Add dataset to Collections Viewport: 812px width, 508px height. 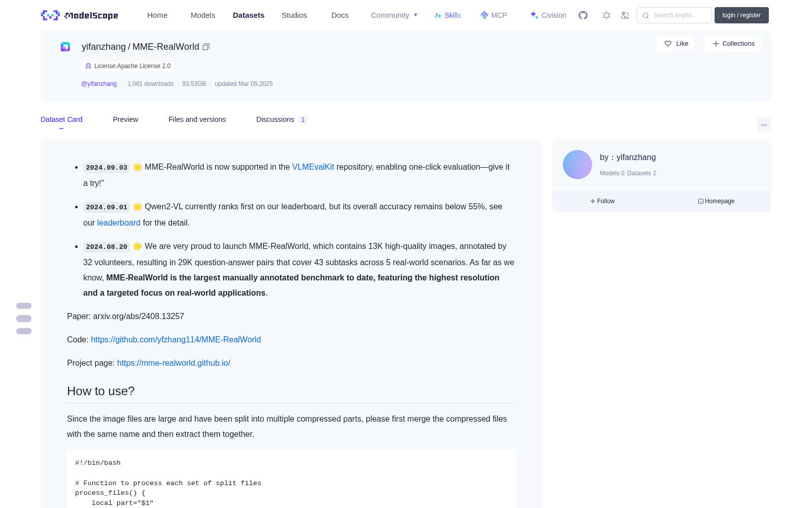733,44
